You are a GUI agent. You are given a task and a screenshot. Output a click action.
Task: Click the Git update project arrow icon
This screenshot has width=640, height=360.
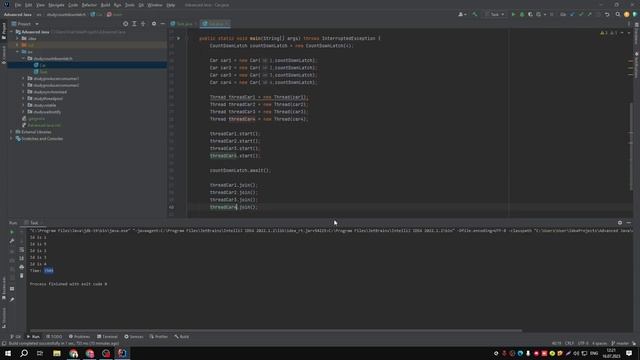572,14
